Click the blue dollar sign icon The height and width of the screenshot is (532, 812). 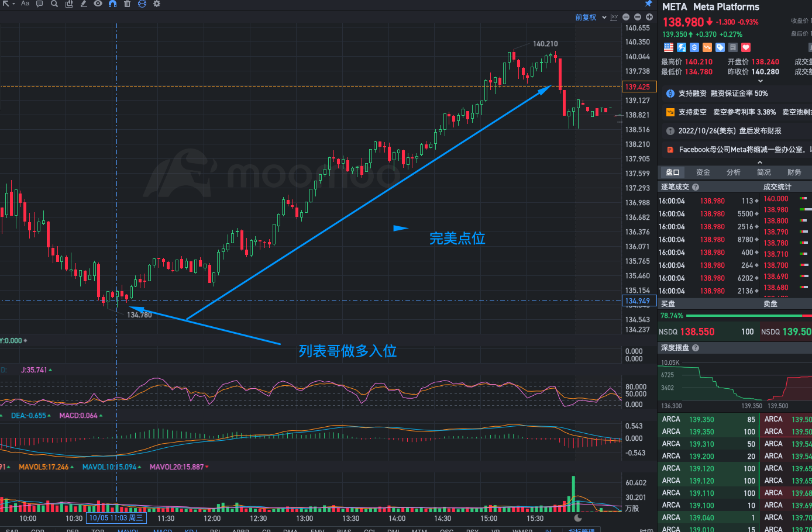(x=694, y=47)
